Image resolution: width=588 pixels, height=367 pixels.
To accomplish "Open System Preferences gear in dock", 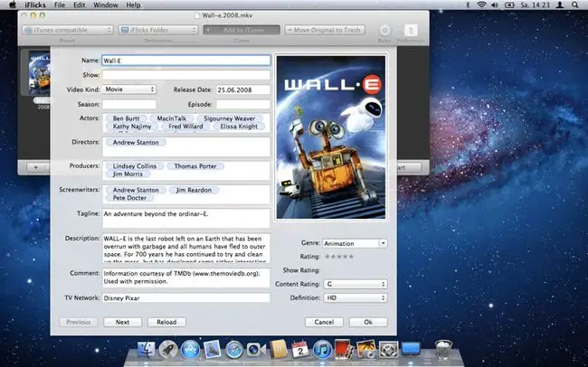I will point(388,350).
